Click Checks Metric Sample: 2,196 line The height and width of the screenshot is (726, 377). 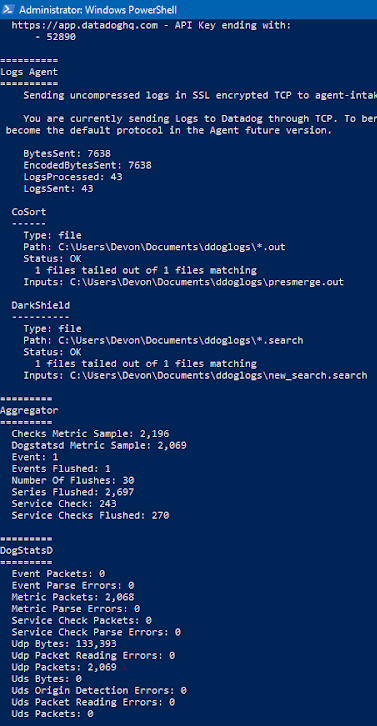click(90, 434)
